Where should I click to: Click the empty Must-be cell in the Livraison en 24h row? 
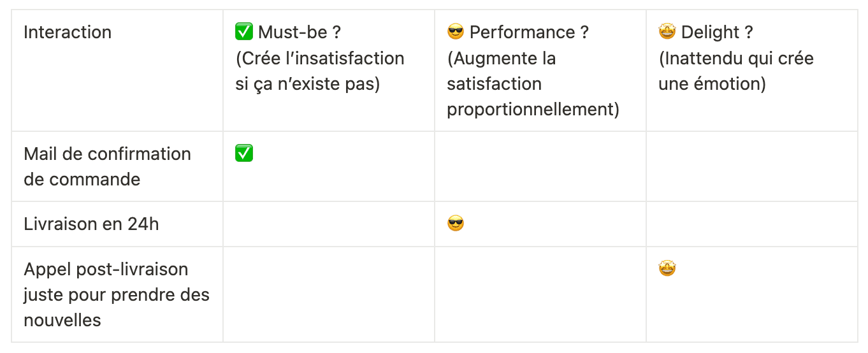328,224
